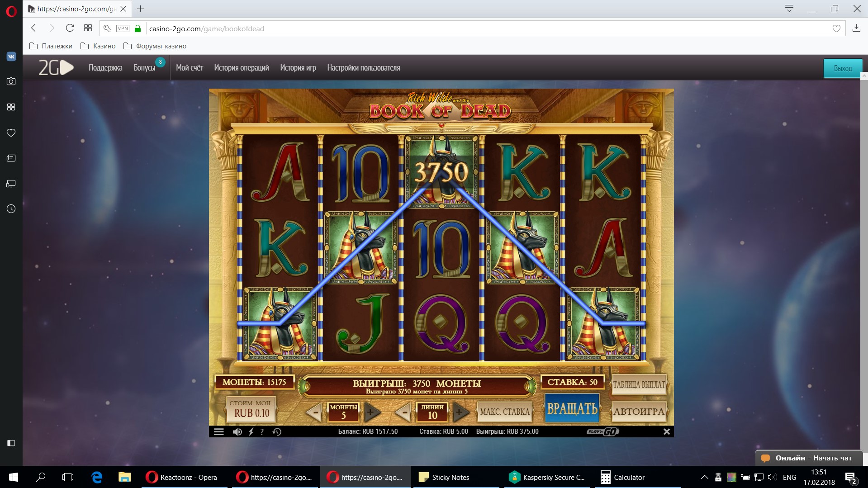Click the Выход logout button
Screen dimensions: 868x488
click(x=843, y=68)
